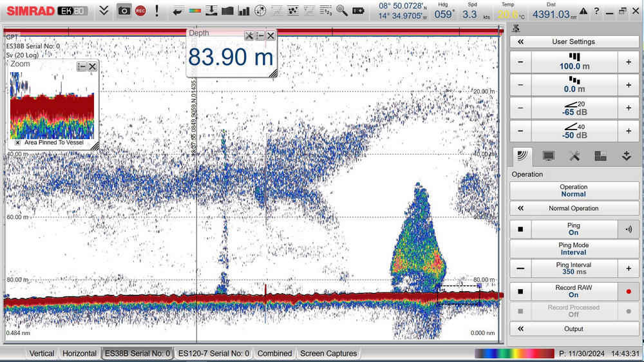644x362 pixels.
Task: Select the Horizontal layout tab
Action: coord(79,354)
